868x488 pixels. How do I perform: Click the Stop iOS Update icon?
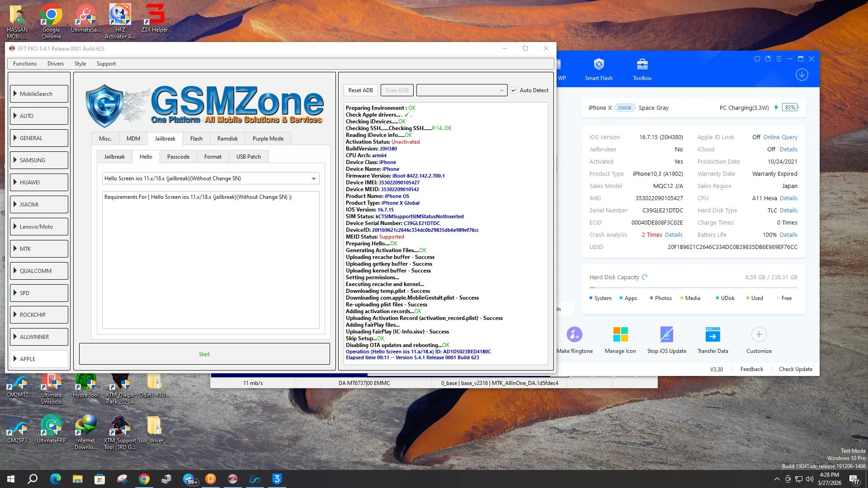point(666,335)
